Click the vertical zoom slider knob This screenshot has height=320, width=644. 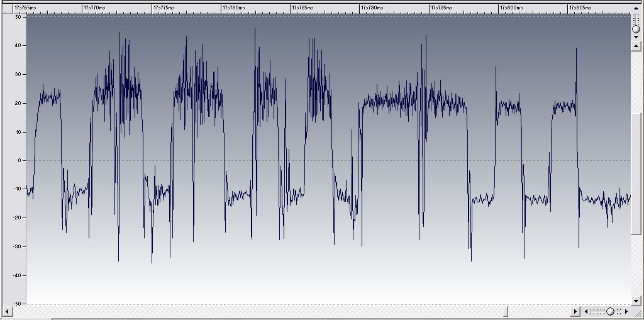[x=636, y=29]
